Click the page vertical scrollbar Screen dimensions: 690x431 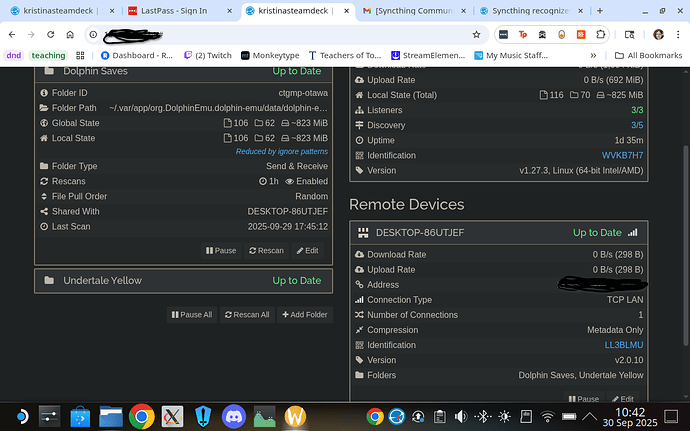click(686, 245)
